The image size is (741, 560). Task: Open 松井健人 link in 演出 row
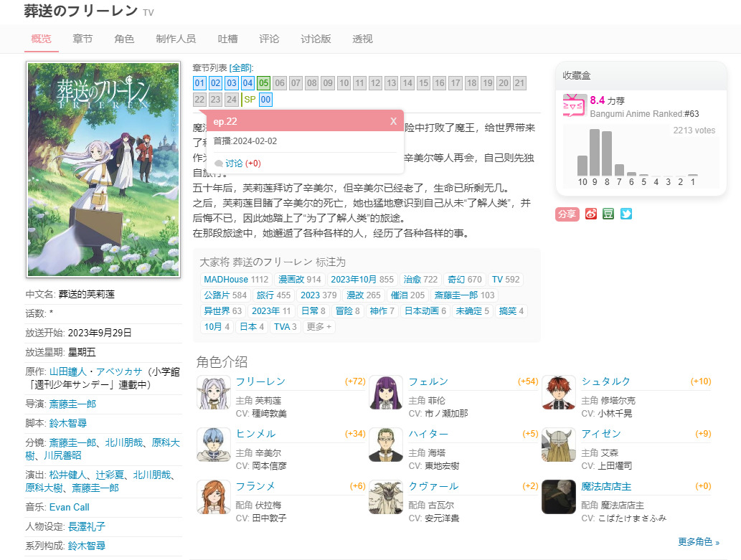[x=68, y=475]
